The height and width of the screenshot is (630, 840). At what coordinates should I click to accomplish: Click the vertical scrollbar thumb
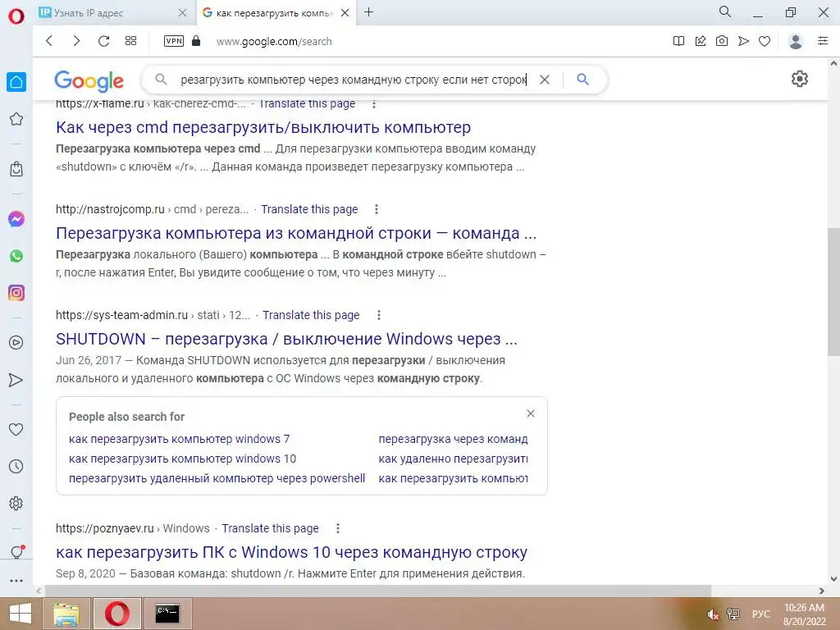(833, 292)
